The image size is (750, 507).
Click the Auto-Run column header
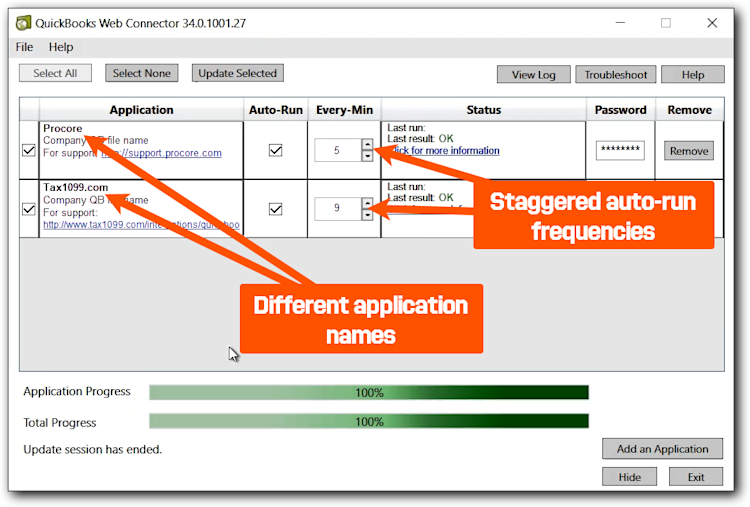[x=276, y=110]
